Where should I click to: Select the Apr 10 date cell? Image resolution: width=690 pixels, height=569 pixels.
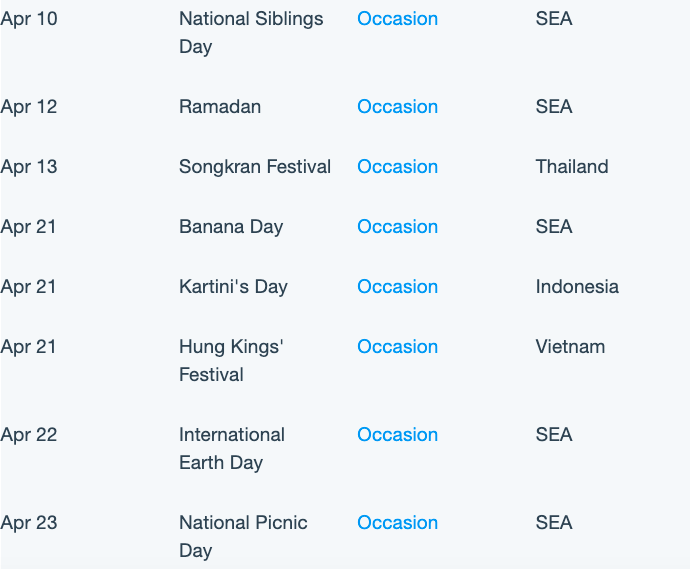tap(29, 19)
